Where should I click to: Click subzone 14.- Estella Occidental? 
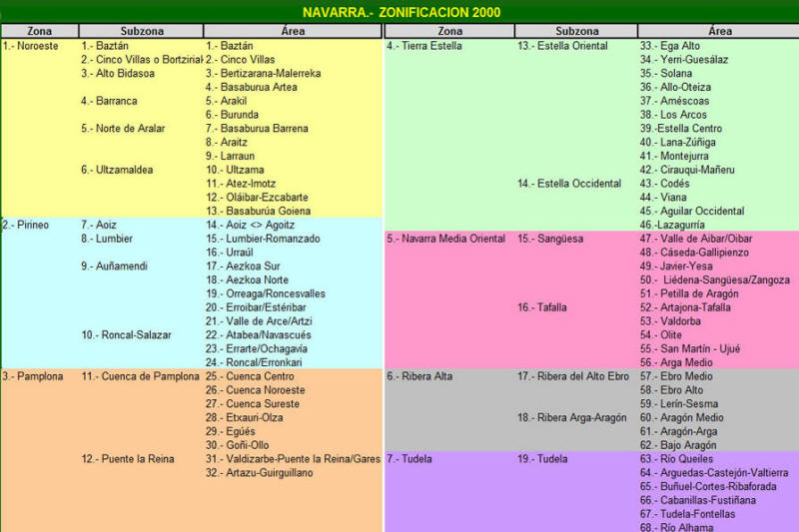[x=570, y=184]
